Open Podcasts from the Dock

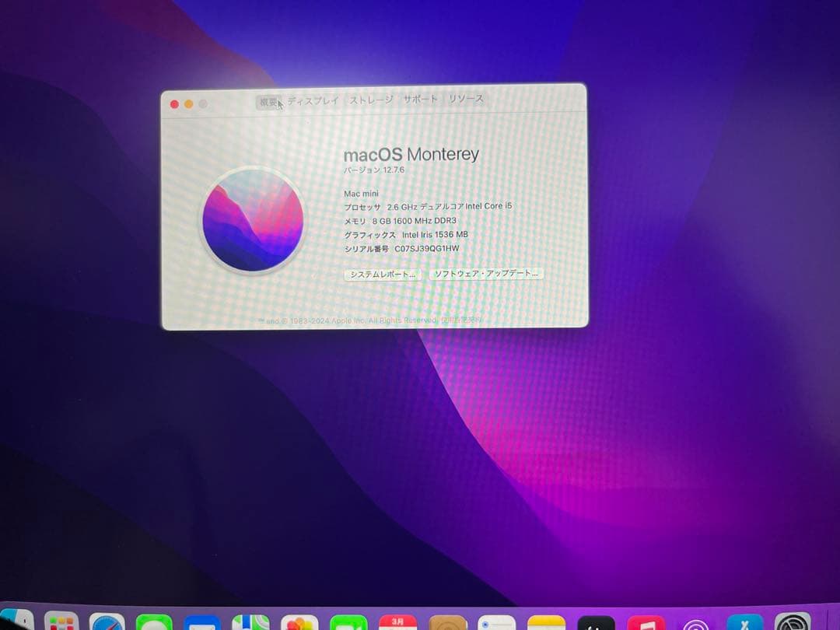pos(695,622)
